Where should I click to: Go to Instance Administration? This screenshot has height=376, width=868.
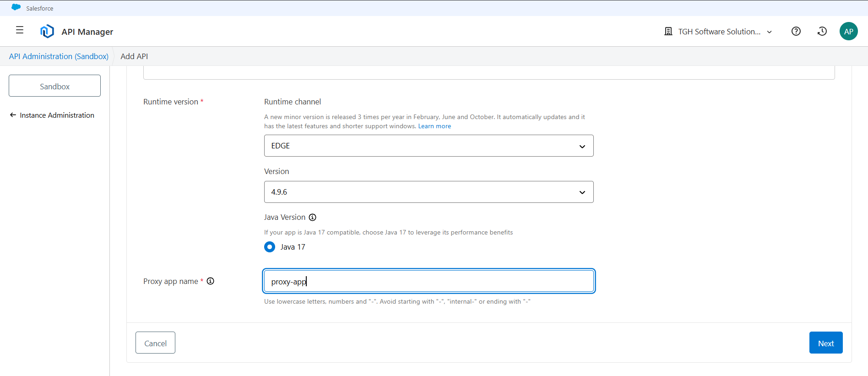(x=57, y=115)
